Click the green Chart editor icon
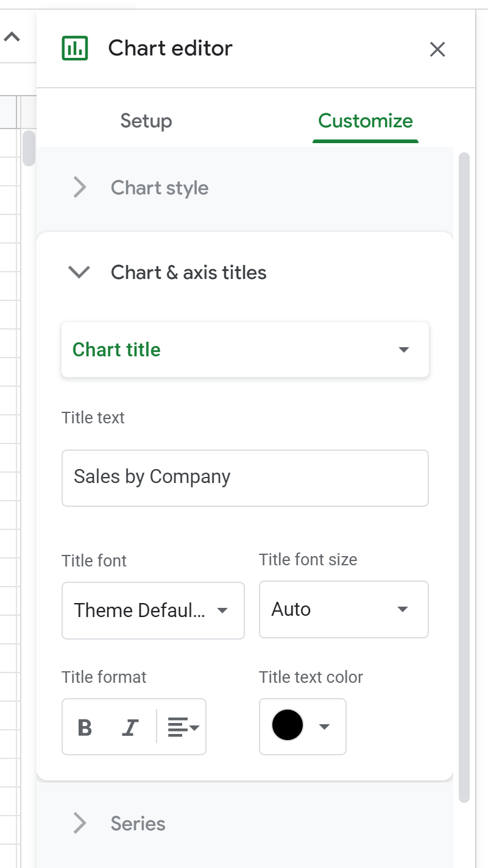 (75, 49)
